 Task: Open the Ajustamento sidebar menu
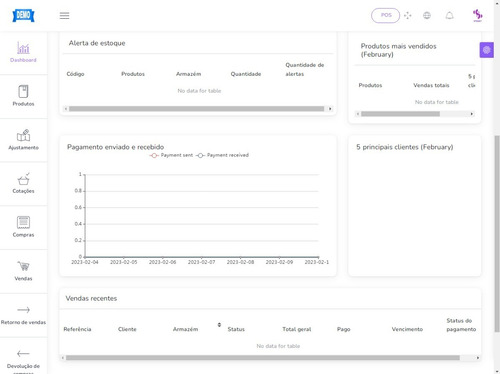pyautogui.click(x=23, y=140)
